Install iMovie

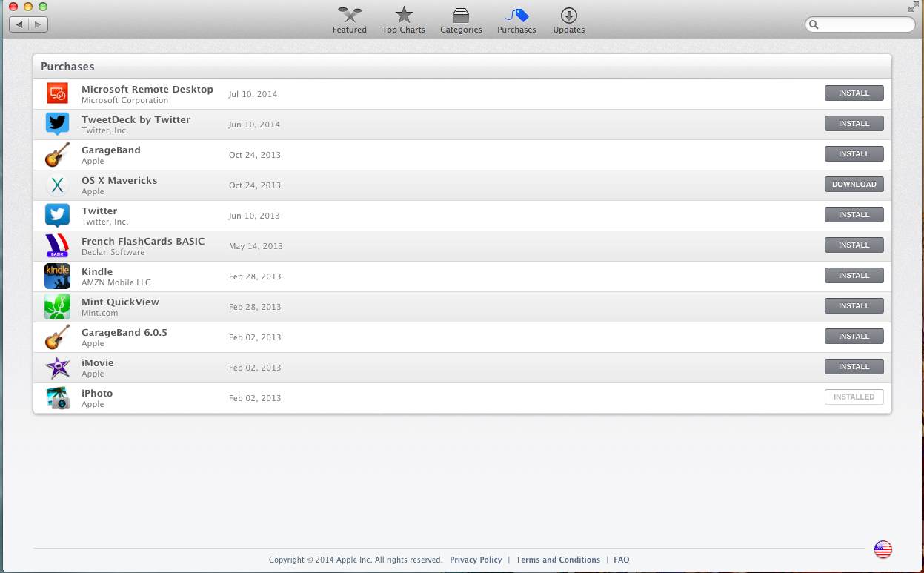tap(854, 367)
